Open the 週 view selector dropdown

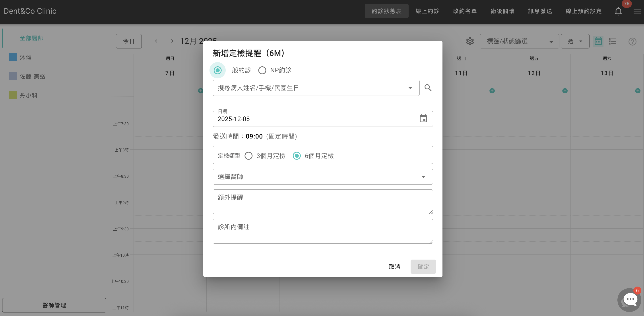575,41
